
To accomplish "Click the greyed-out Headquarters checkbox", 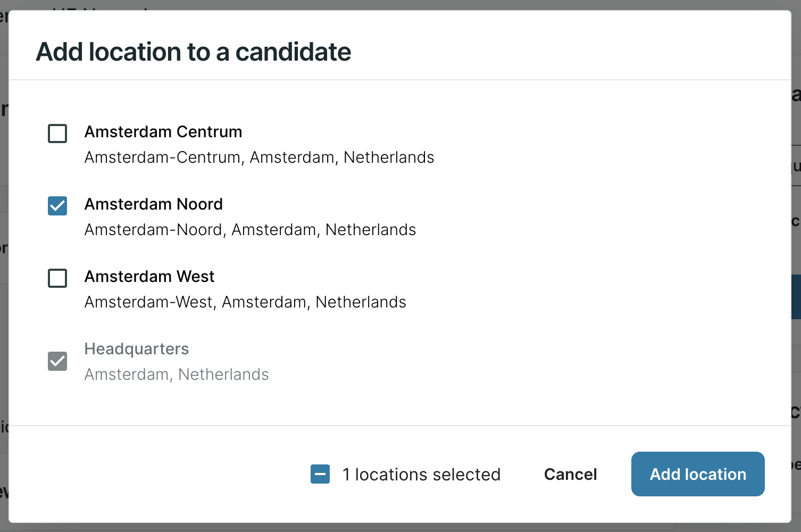I will click(x=57, y=361).
